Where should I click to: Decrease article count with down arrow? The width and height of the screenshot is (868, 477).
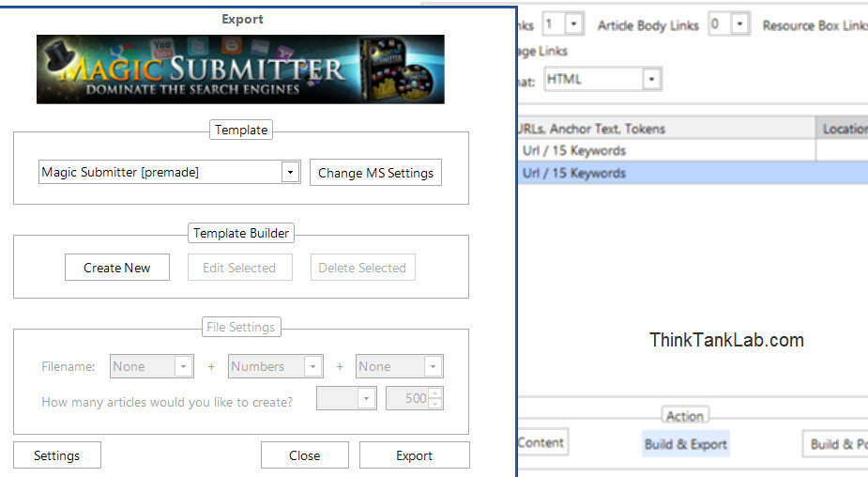435,404
